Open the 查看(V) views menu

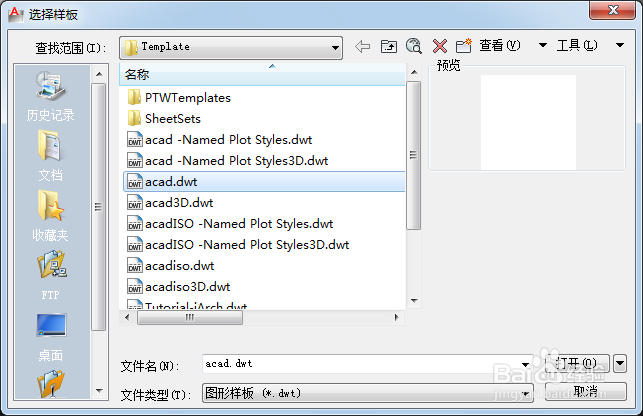[x=499, y=45]
